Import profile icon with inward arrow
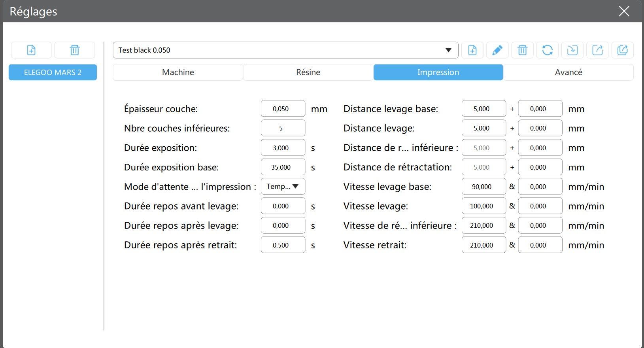 pos(572,50)
